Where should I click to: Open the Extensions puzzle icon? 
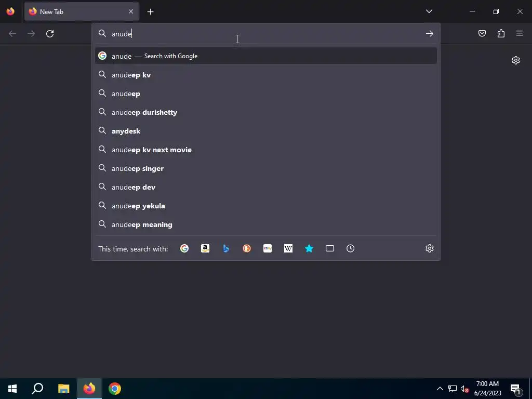[501, 33]
